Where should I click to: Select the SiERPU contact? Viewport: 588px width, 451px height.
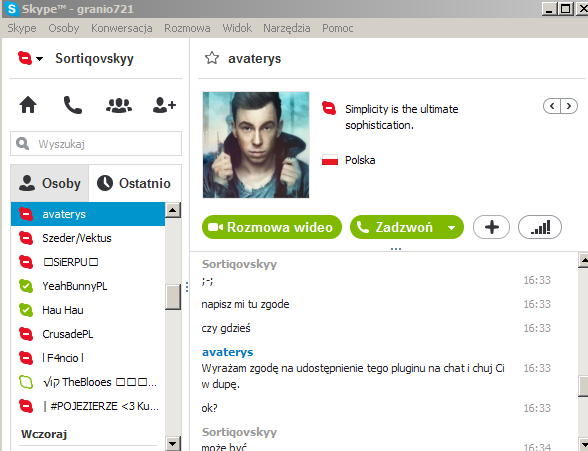(x=88, y=262)
